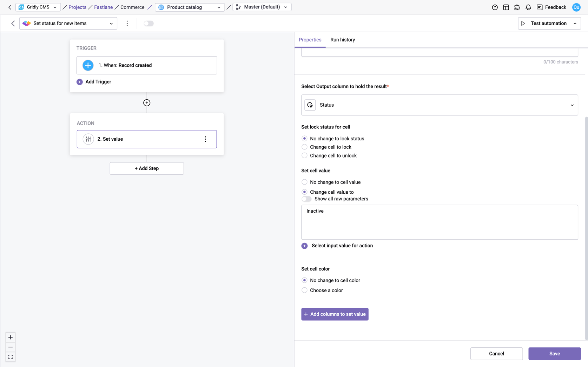Select Choose a color option

tap(304, 290)
